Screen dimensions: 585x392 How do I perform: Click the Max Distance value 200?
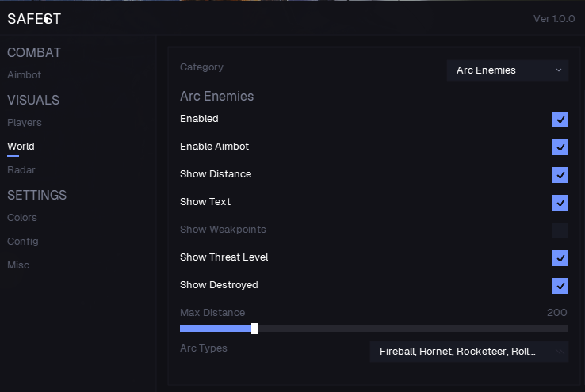556,313
